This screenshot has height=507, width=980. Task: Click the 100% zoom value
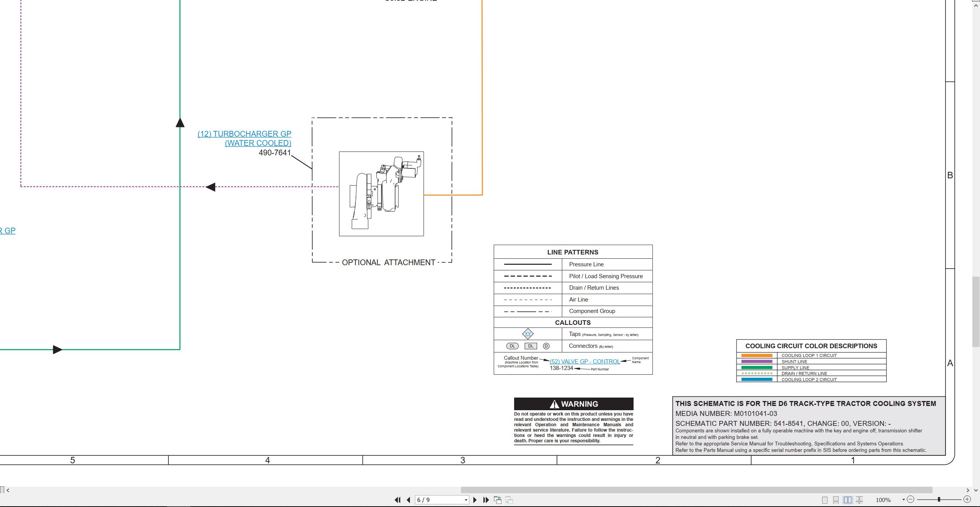[x=883, y=500]
